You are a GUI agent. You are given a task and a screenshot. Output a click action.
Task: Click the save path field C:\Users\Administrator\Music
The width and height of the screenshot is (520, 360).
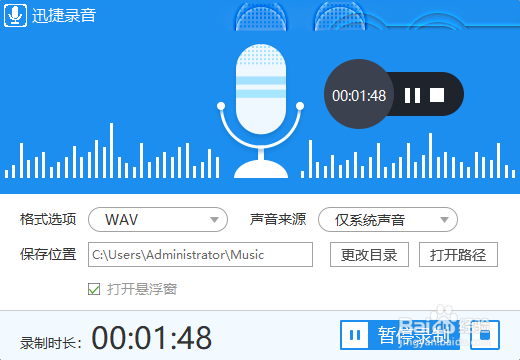point(200,255)
